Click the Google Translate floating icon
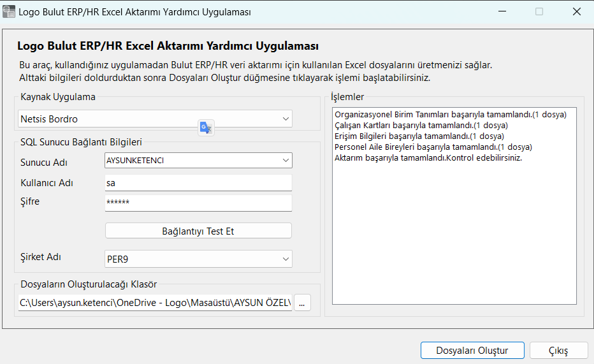This screenshot has height=364, width=594. (x=205, y=127)
